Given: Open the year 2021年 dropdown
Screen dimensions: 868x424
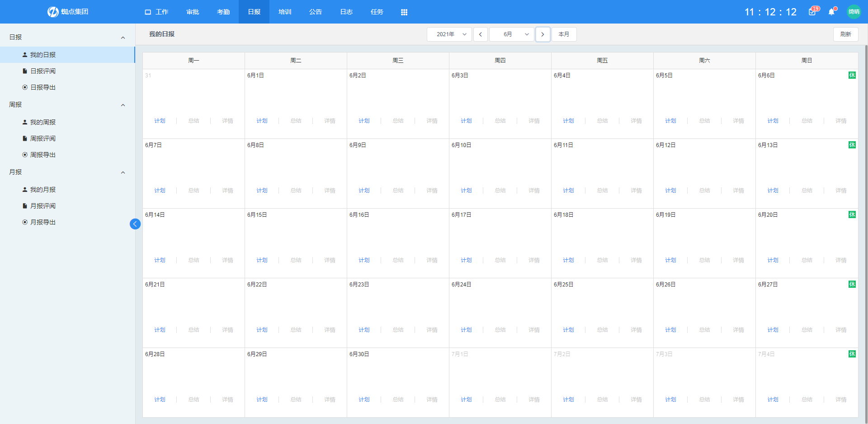Looking at the screenshot, I should click(449, 34).
